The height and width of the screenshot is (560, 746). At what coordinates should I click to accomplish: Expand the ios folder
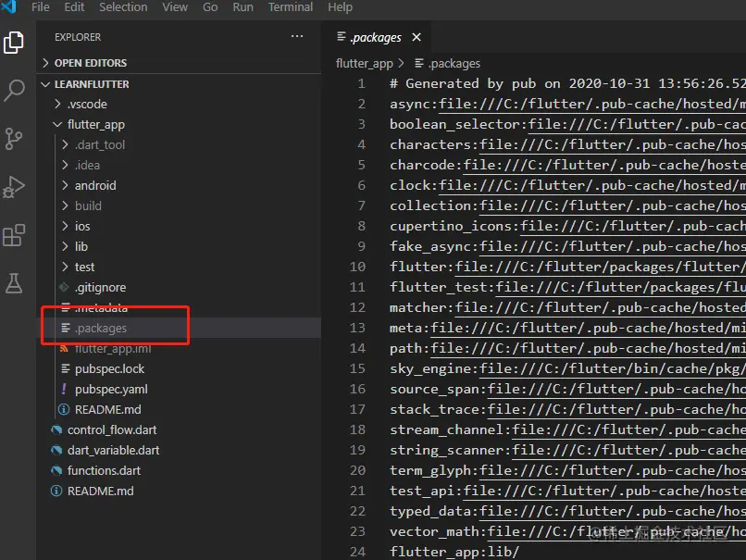pyautogui.click(x=65, y=226)
